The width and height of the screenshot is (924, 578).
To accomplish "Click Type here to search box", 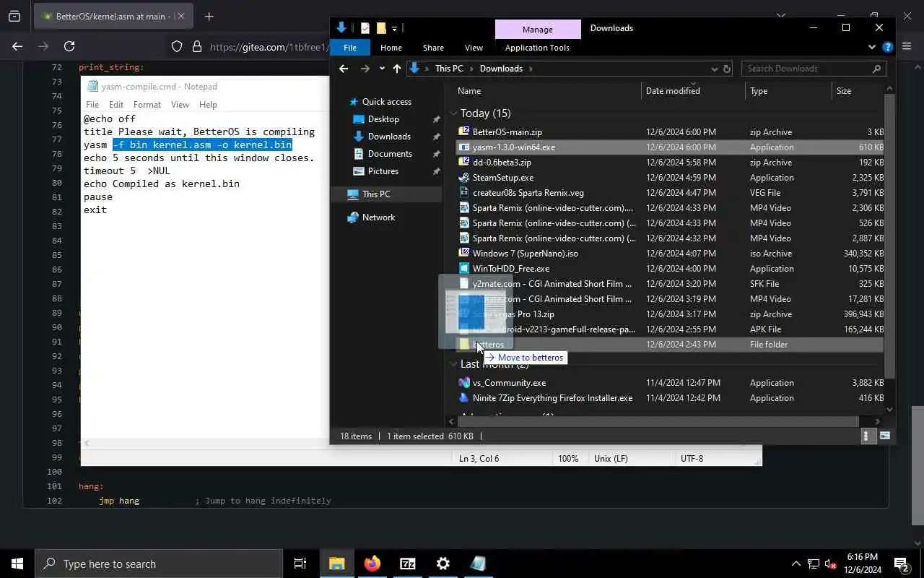I will pyautogui.click(x=159, y=564).
